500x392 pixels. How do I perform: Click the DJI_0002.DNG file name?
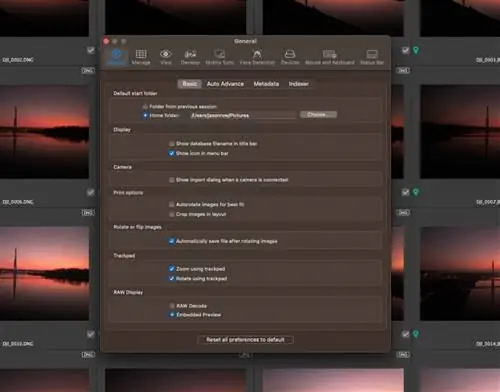[x=18, y=60]
